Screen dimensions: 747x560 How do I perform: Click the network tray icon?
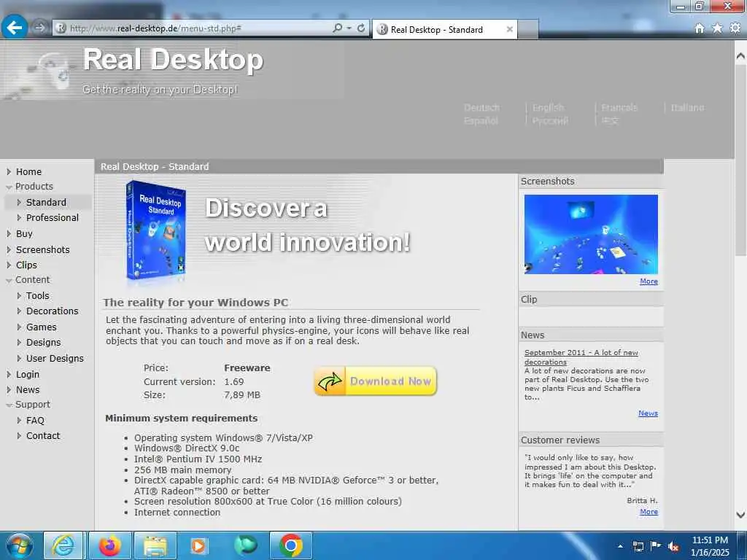point(638,546)
